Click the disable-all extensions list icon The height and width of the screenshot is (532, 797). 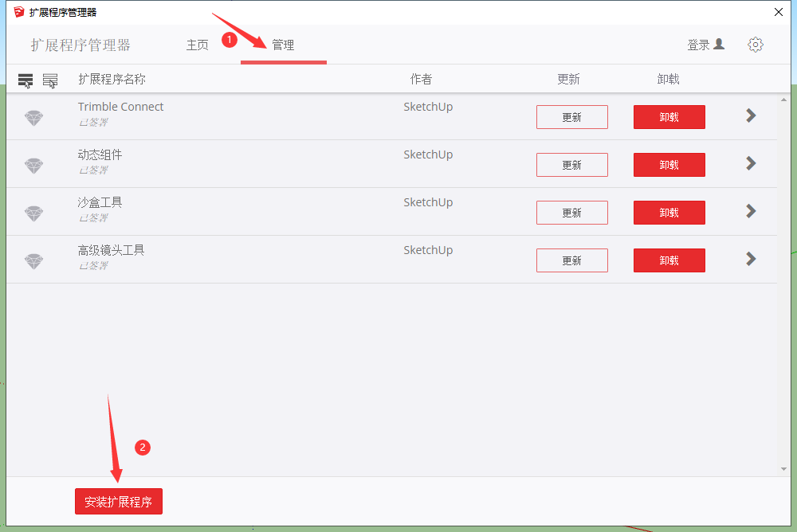[x=50, y=80]
